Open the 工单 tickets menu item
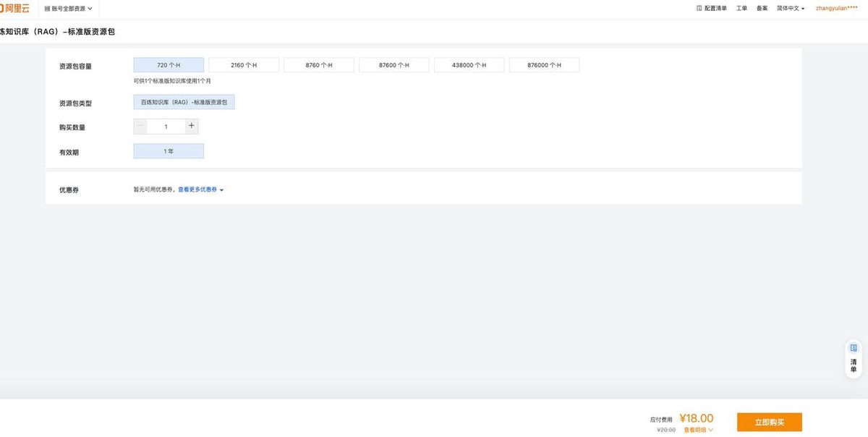 741,9
